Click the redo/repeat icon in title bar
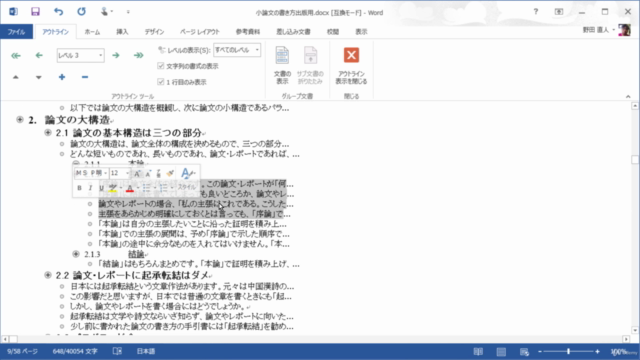This screenshot has height=360, width=640. 81,12
